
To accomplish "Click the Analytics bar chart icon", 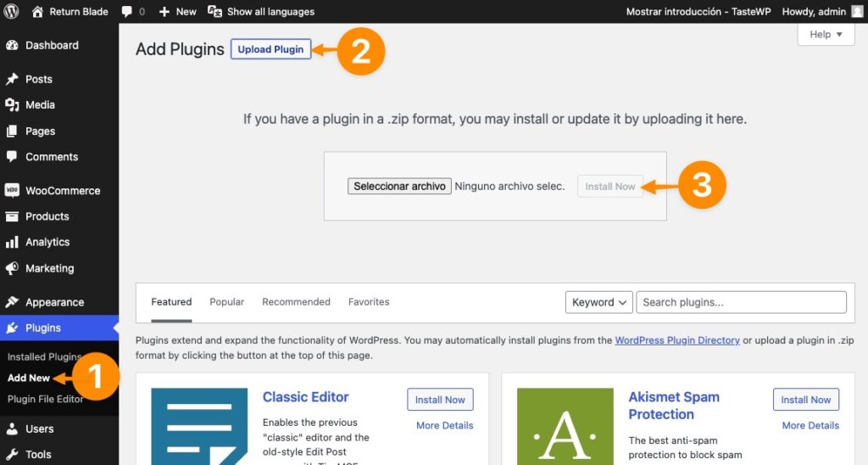I will (x=12, y=242).
